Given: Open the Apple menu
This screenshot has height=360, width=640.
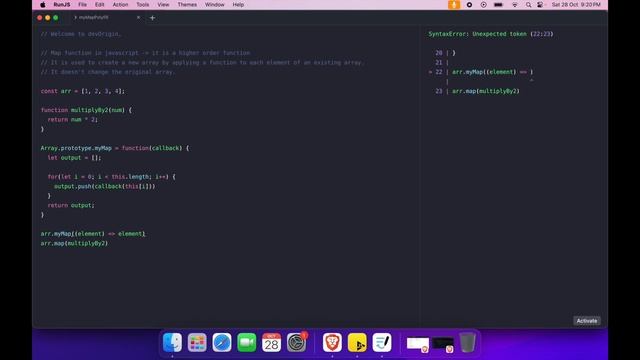Looking at the screenshot, I should [x=43, y=5].
